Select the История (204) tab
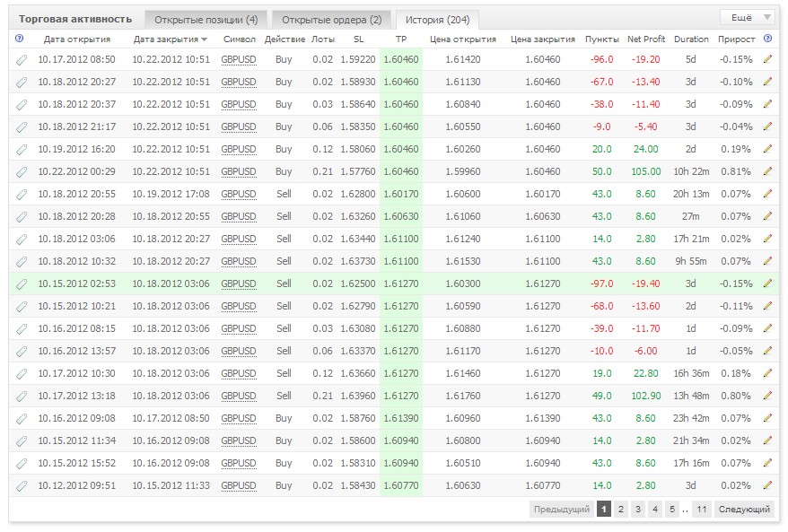788x532 pixels. click(x=437, y=20)
